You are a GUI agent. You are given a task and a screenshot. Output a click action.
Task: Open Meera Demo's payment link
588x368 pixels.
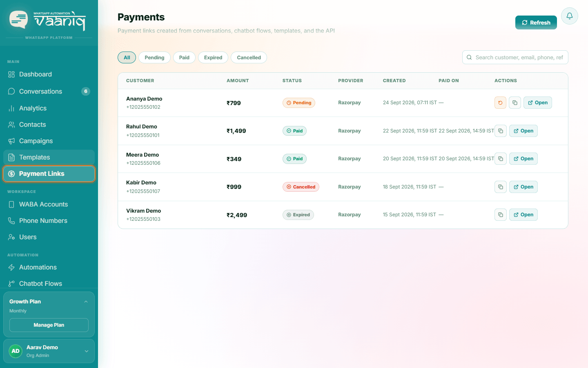[523, 159]
